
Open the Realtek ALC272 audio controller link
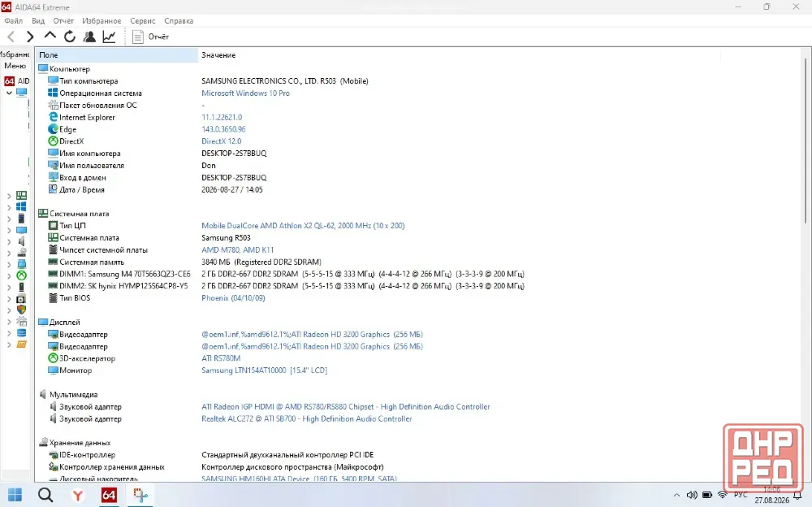pos(307,419)
